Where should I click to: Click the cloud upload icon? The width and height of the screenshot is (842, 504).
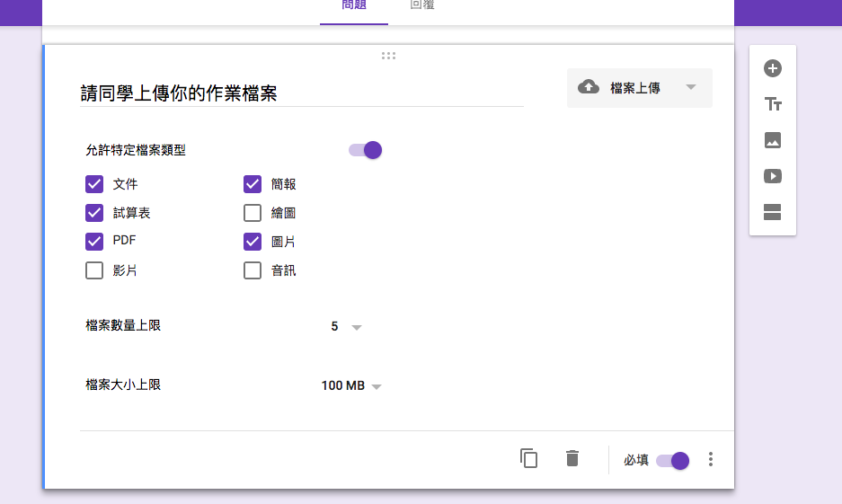[x=589, y=87]
